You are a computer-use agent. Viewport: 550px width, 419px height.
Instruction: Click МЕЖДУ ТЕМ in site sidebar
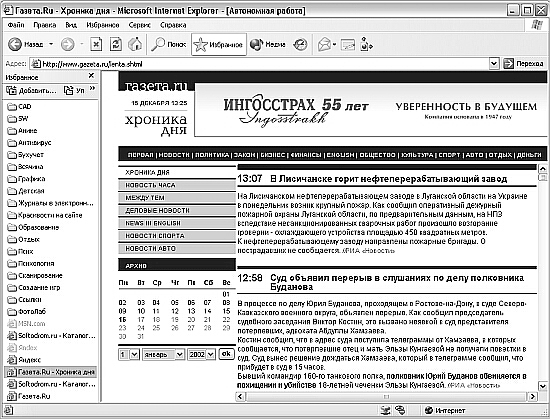coord(177,198)
